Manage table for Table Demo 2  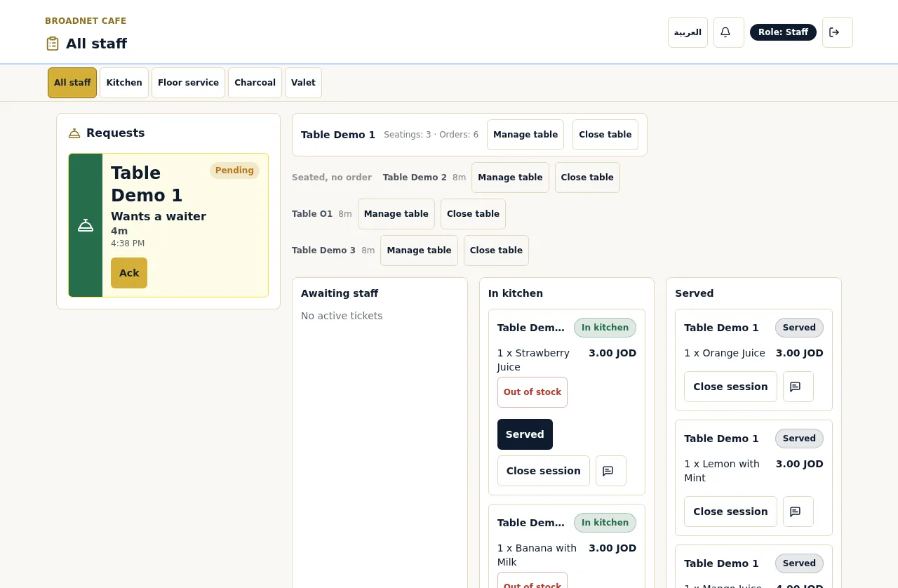pyautogui.click(x=510, y=178)
